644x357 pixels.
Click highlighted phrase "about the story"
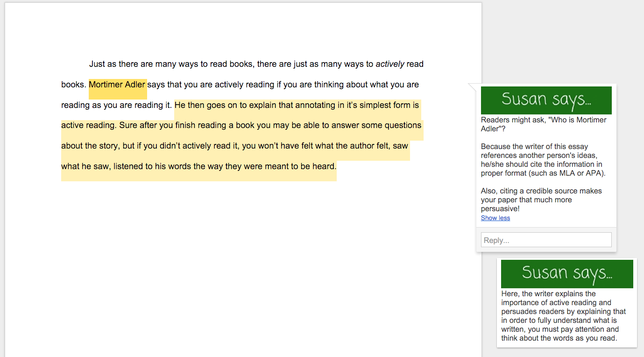(x=90, y=146)
